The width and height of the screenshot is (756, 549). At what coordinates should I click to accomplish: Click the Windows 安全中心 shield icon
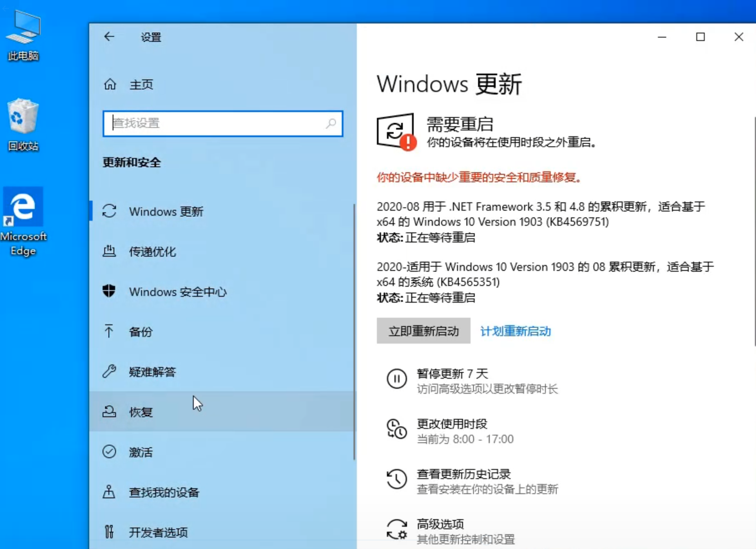click(109, 291)
